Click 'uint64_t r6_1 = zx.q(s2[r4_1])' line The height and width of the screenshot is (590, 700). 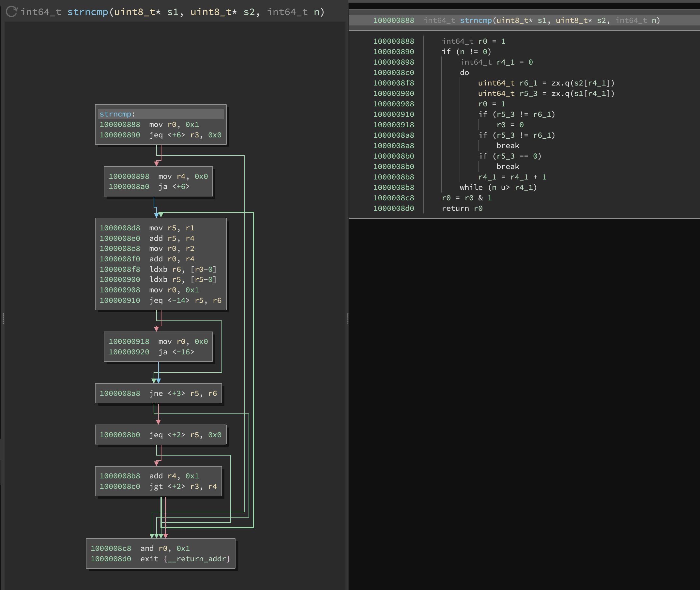pos(546,83)
